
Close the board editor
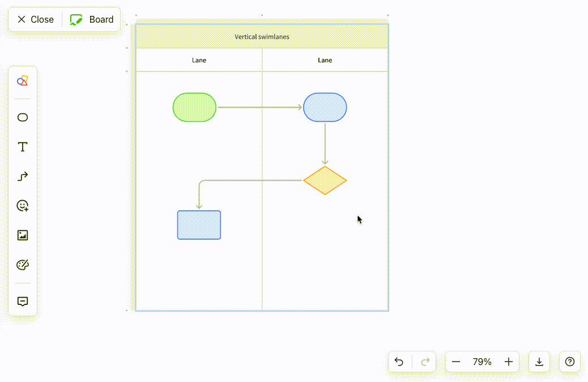[35, 19]
